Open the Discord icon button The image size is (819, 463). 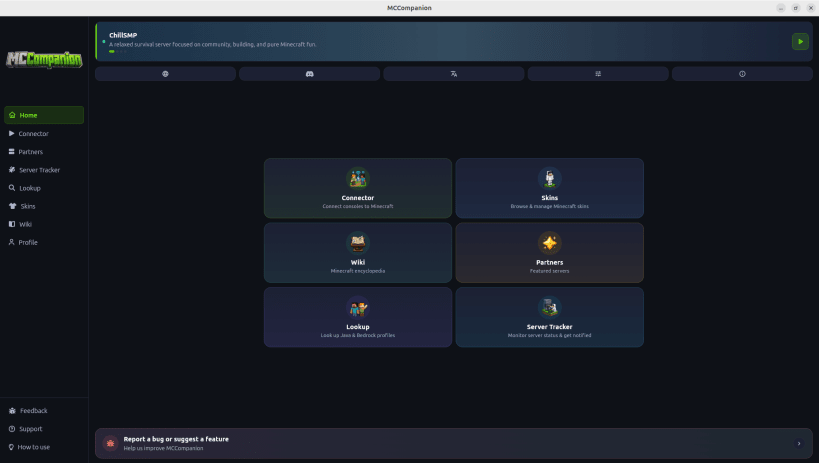(309, 74)
